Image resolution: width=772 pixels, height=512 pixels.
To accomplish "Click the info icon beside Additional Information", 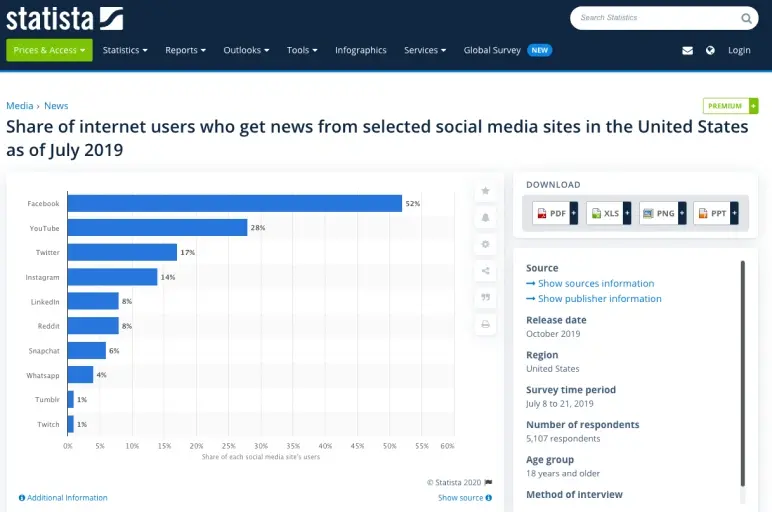I will 22,498.
